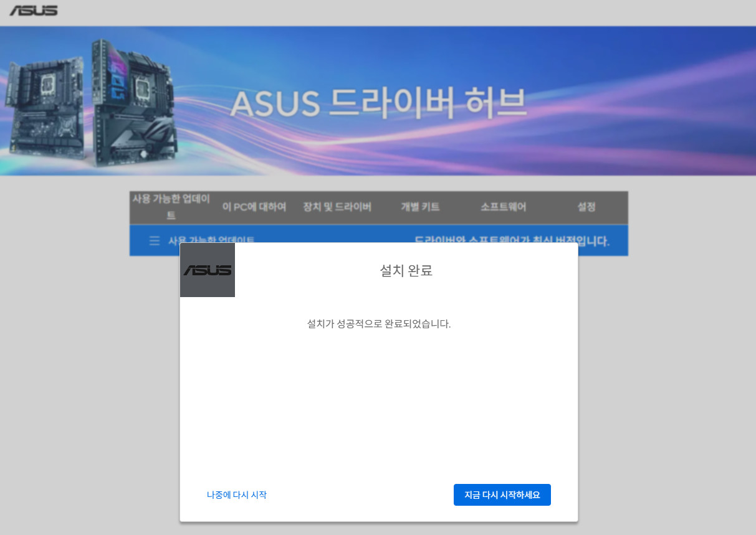Click the 지금 다시 시작하세요 button
756x535 pixels.
click(x=502, y=495)
